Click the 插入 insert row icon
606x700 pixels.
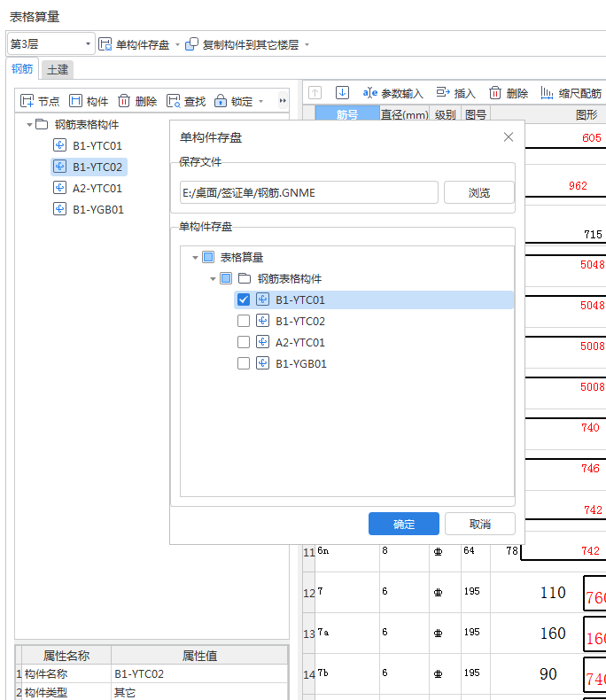click(443, 92)
